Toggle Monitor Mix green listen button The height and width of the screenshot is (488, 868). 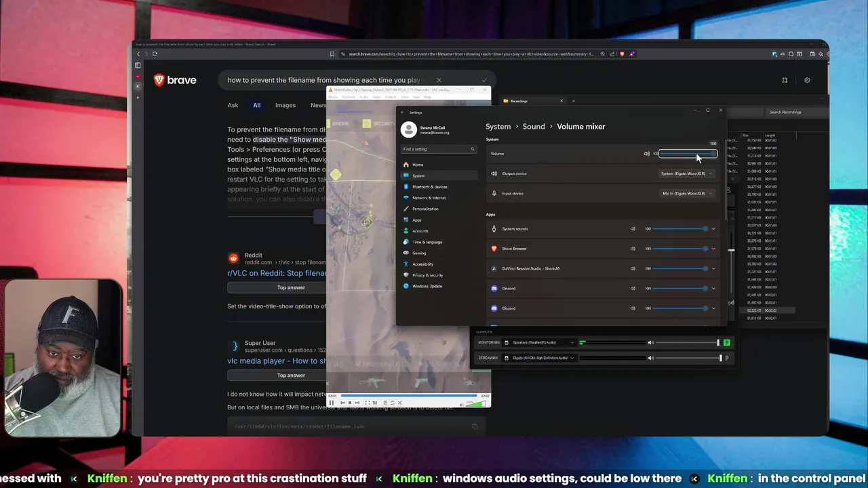coord(727,343)
